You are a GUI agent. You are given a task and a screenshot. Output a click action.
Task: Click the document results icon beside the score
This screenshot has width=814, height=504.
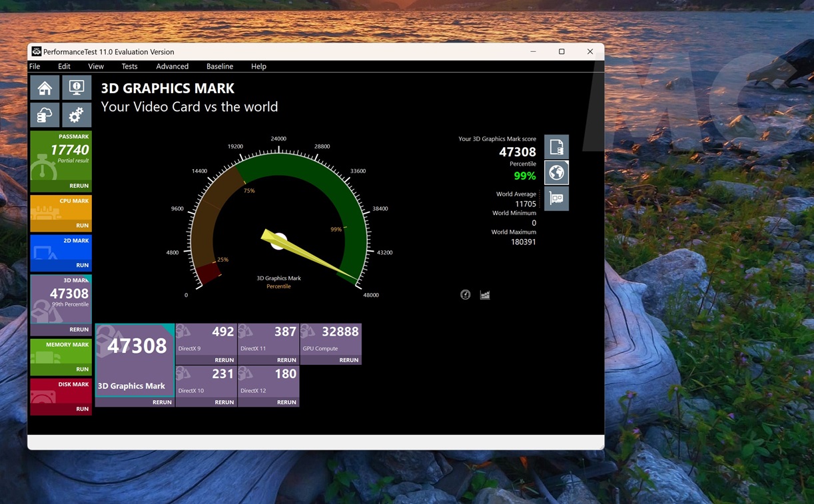[556, 147]
